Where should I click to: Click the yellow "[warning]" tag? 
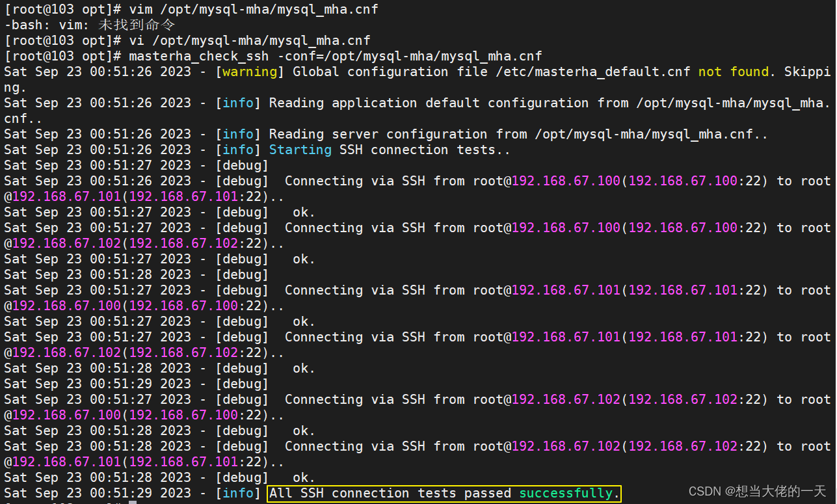pos(250,72)
